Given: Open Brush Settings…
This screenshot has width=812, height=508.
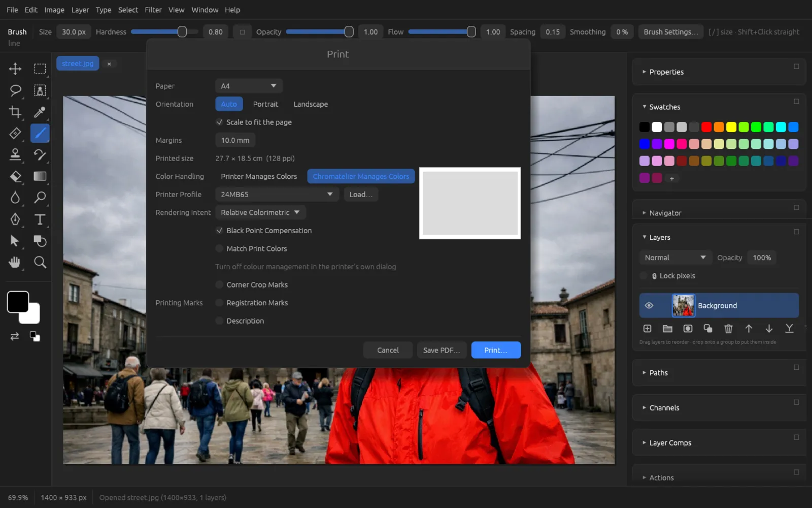Looking at the screenshot, I should pos(670,31).
